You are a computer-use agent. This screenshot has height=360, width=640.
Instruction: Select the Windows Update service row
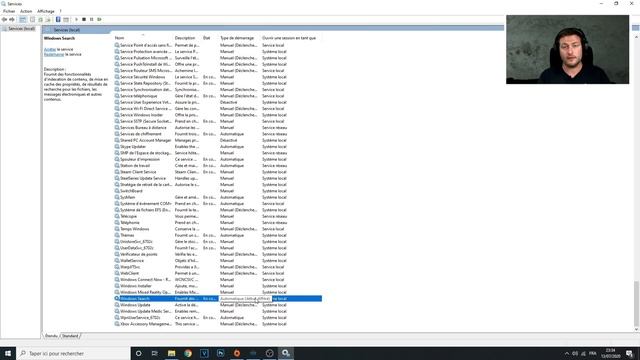[218, 305]
